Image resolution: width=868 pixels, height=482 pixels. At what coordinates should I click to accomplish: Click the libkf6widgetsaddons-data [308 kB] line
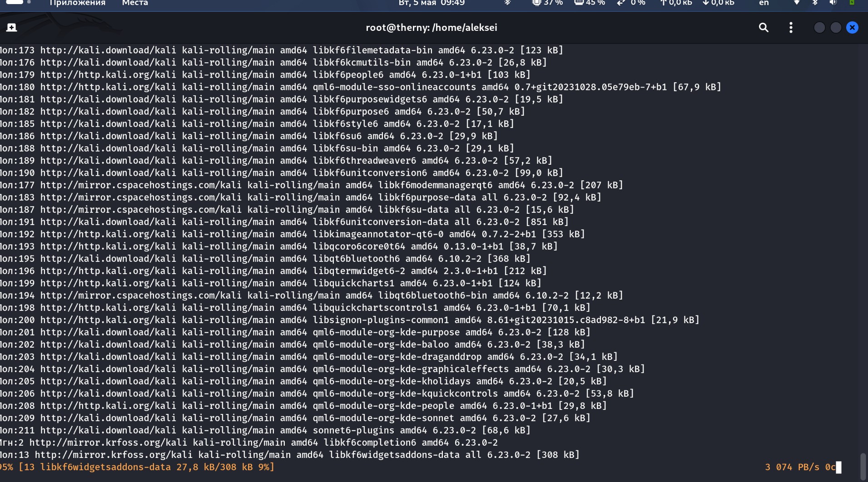point(290,455)
